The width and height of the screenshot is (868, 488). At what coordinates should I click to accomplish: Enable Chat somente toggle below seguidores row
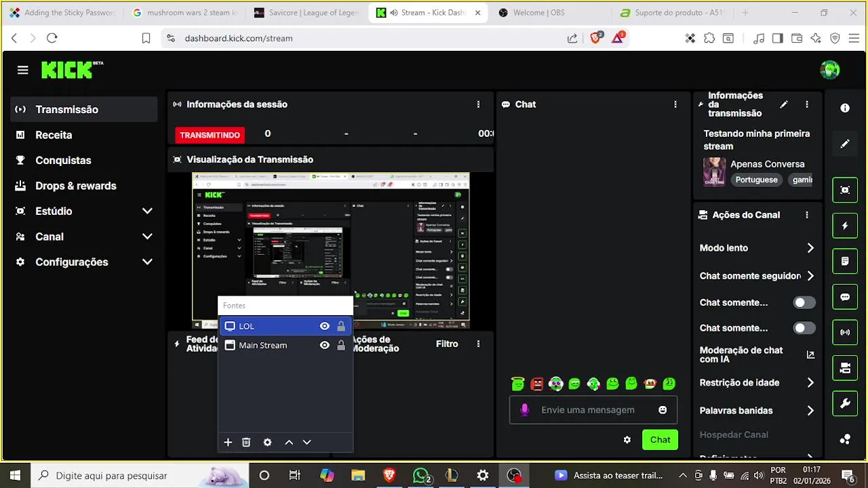(804, 303)
